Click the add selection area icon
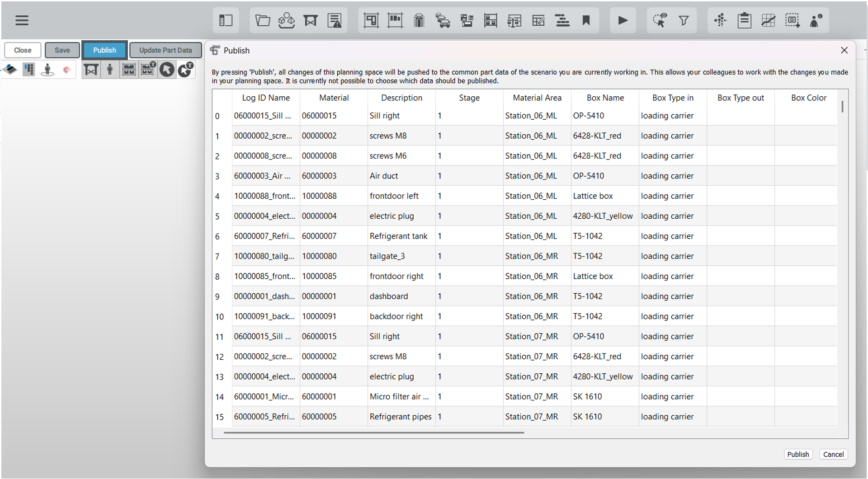 (793, 20)
